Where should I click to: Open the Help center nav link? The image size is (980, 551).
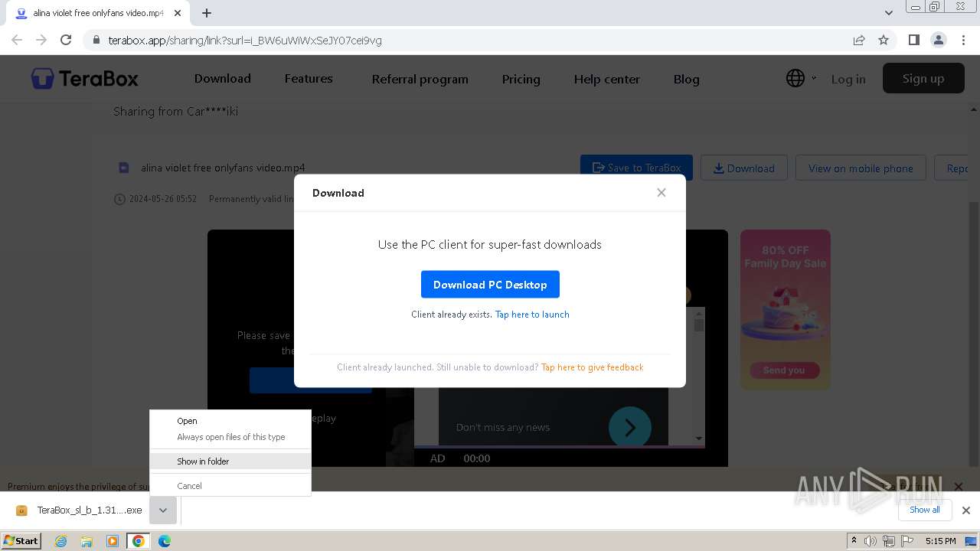point(606,79)
